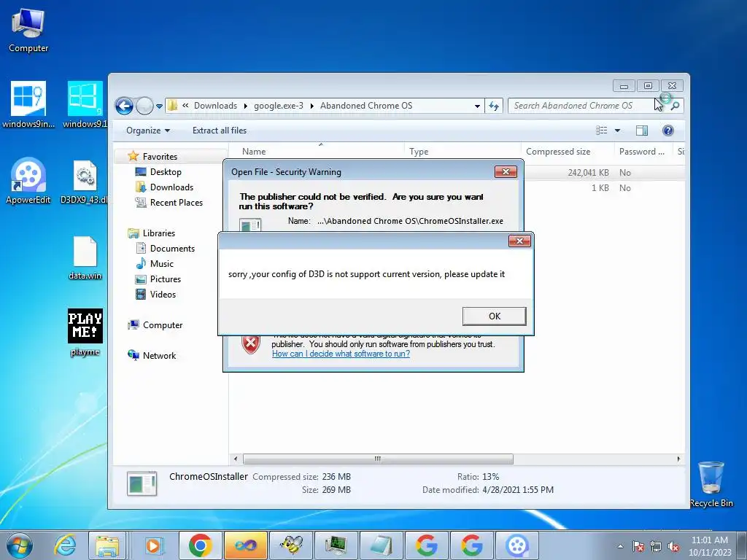747x560 pixels.
Task: Open the Documents library
Action: [172, 249]
